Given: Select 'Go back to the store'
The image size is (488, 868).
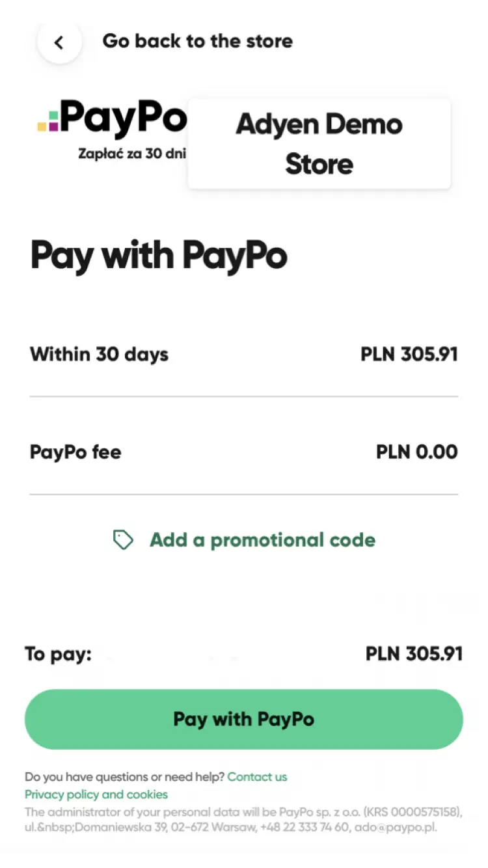Looking at the screenshot, I should coord(197,41).
